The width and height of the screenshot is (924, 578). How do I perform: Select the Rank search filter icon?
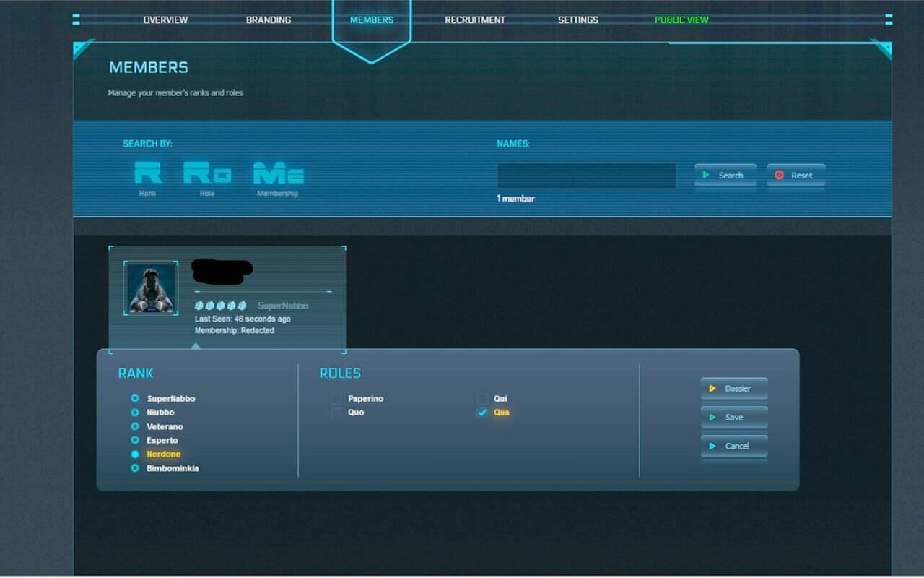[x=147, y=173]
